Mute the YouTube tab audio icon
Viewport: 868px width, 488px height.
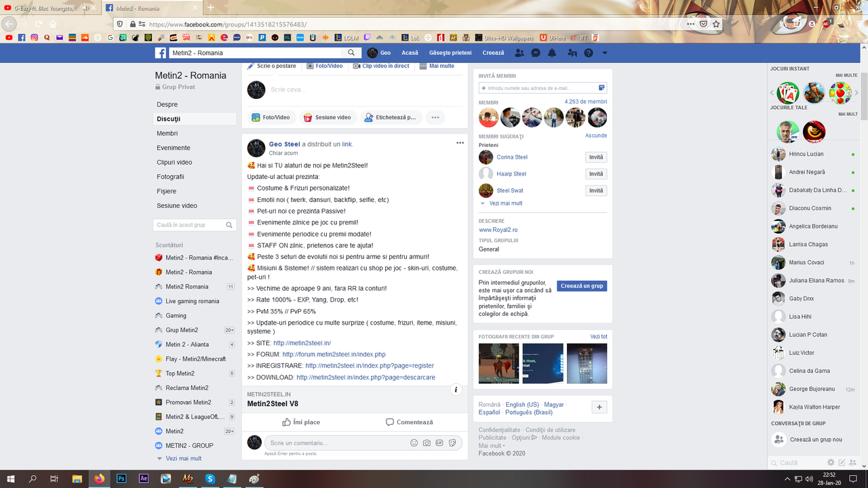click(85, 7)
